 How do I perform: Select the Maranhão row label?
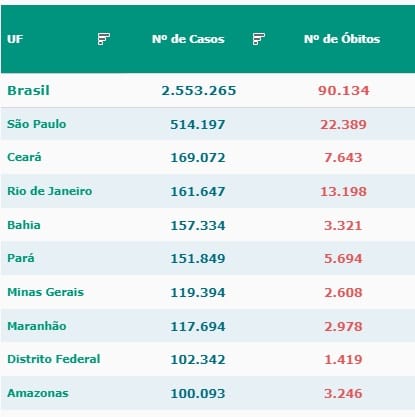[37, 326]
